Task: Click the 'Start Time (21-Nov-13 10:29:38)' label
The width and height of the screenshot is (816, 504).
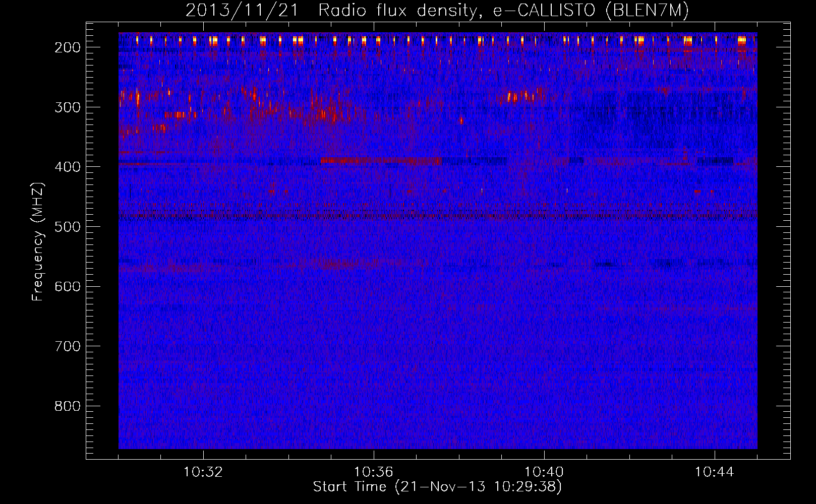Action: [437, 487]
